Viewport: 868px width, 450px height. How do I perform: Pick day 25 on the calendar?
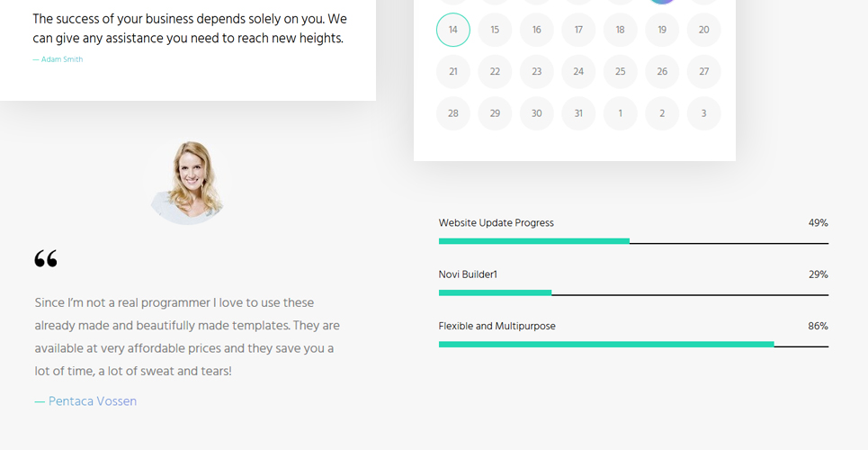[620, 71]
